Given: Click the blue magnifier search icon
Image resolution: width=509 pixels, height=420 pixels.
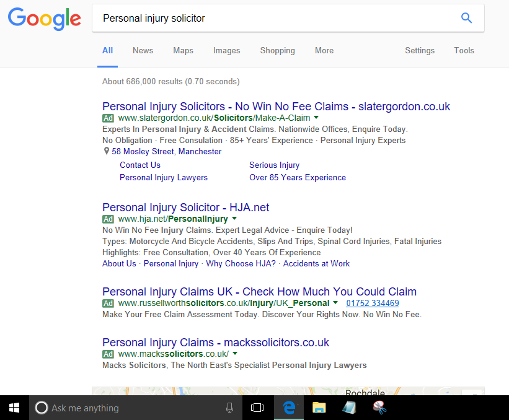Looking at the screenshot, I should click(x=466, y=18).
